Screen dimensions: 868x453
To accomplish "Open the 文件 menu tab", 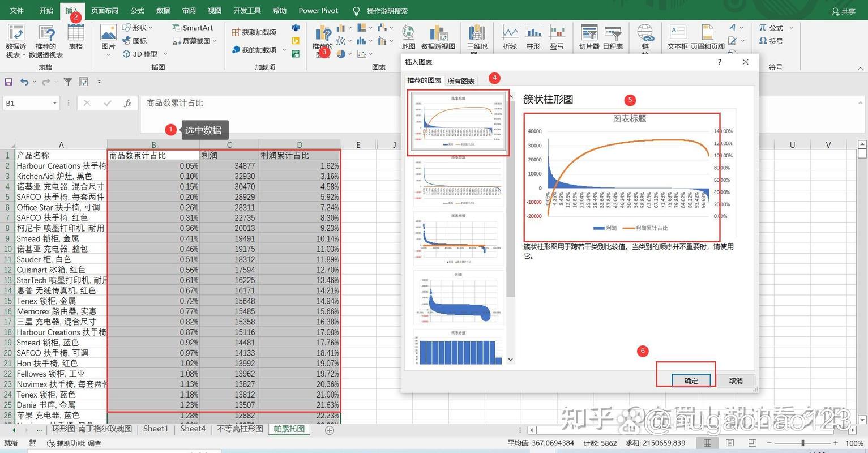I will [17, 11].
